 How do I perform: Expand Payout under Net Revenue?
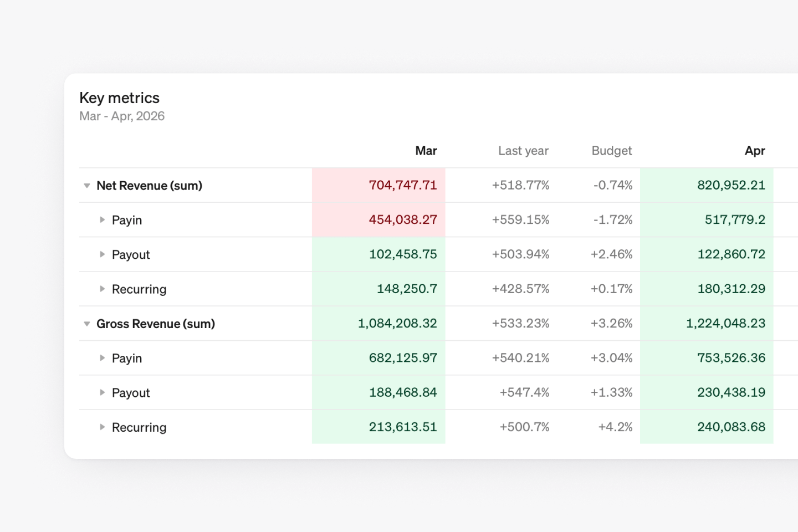click(x=102, y=254)
